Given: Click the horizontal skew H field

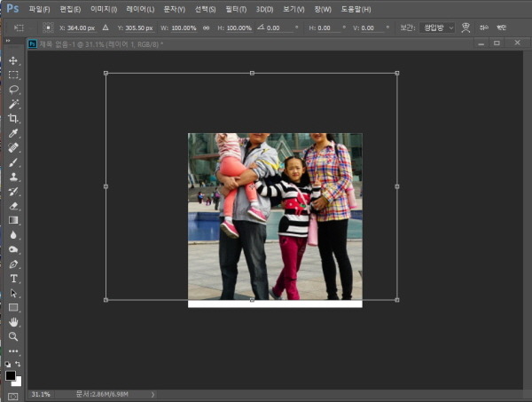Looking at the screenshot, I should [x=328, y=28].
